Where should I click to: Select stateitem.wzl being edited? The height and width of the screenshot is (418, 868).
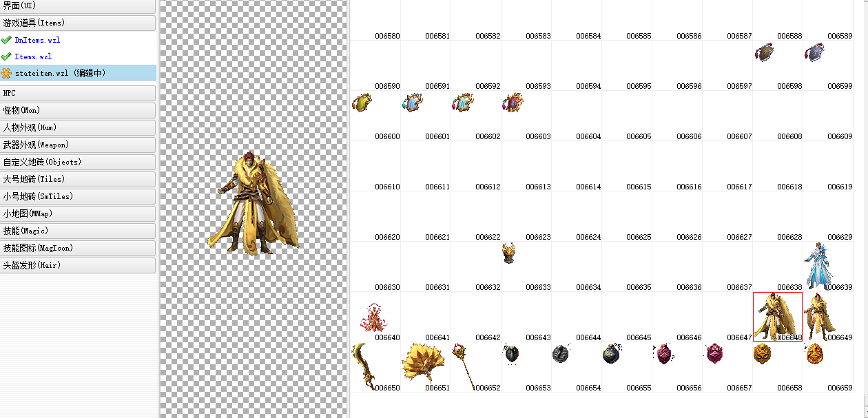(x=60, y=73)
